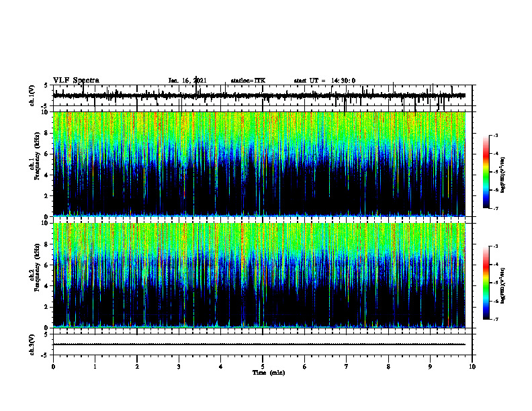This screenshot has width=532, height=411.
Task: Click the "3" minute tick label
Action: 179,367
